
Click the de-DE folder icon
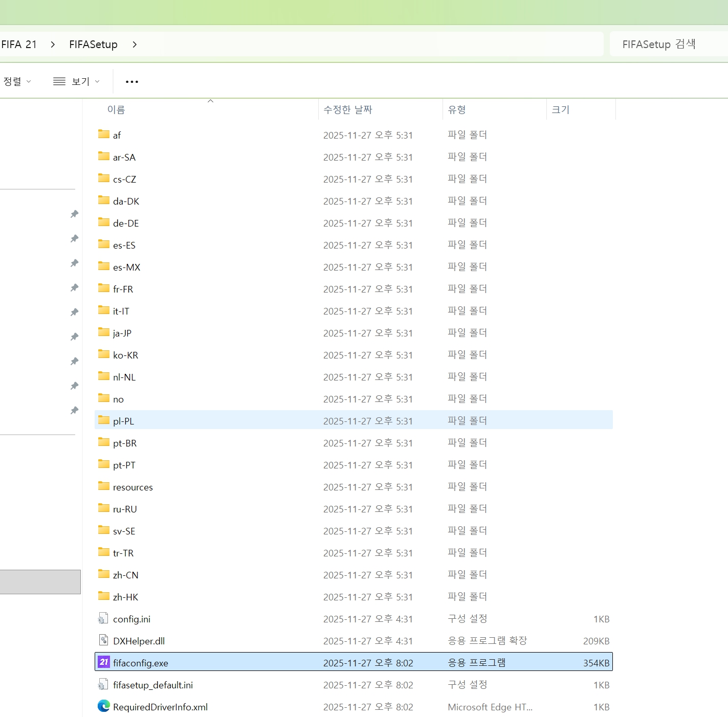[x=104, y=222]
